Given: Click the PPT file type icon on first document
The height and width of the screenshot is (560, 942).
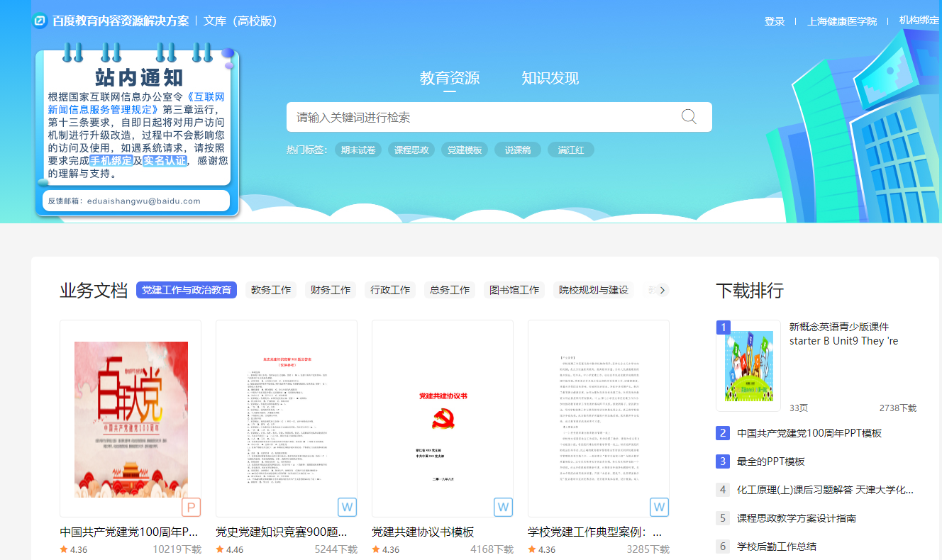Looking at the screenshot, I should pyautogui.click(x=191, y=507).
